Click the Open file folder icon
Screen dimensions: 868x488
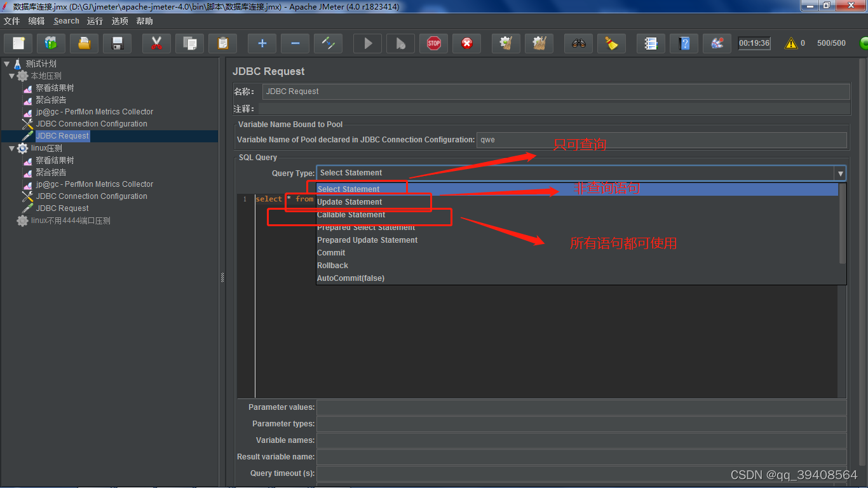[x=84, y=43]
